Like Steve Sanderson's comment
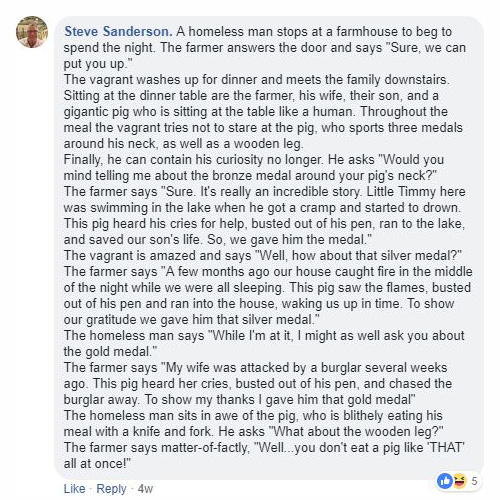Image resolution: width=500 pixels, height=500 pixels. click(x=74, y=489)
